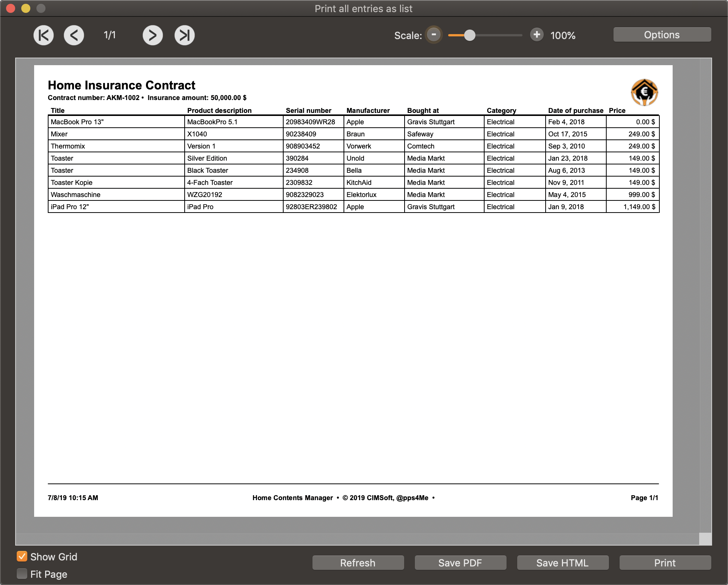Click the Mixer title cell
Viewport: 728px width, 585px height.
tap(116, 134)
